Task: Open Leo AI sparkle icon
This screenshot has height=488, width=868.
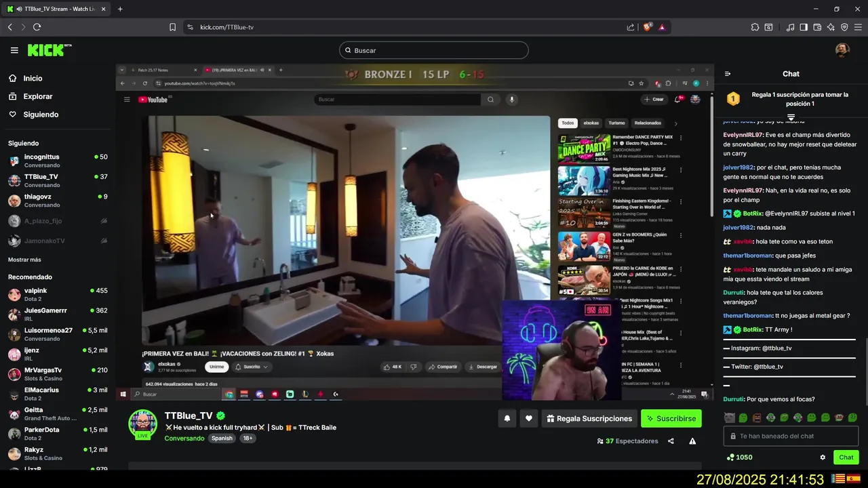Action: [x=831, y=27]
